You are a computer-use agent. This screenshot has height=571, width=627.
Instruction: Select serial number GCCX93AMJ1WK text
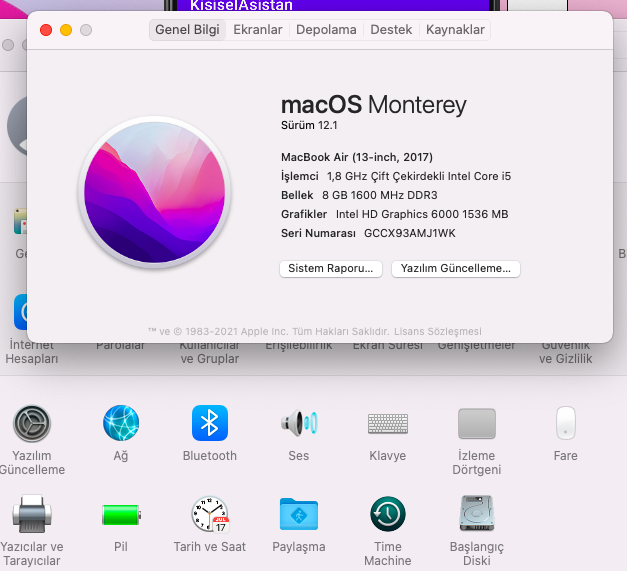pos(409,233)
